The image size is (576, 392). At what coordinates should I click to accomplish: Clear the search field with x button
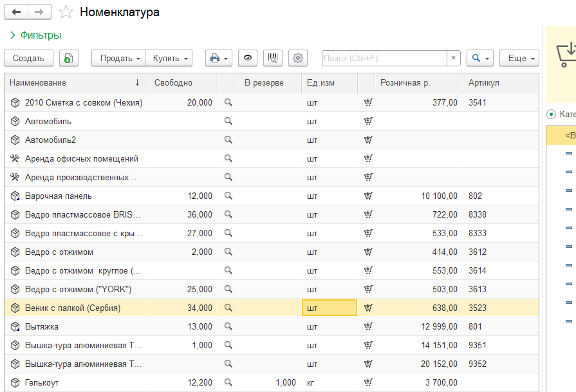coord(453,58)
